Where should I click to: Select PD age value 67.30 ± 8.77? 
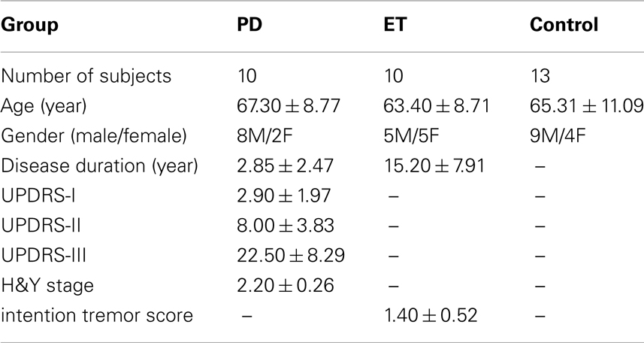289,106
